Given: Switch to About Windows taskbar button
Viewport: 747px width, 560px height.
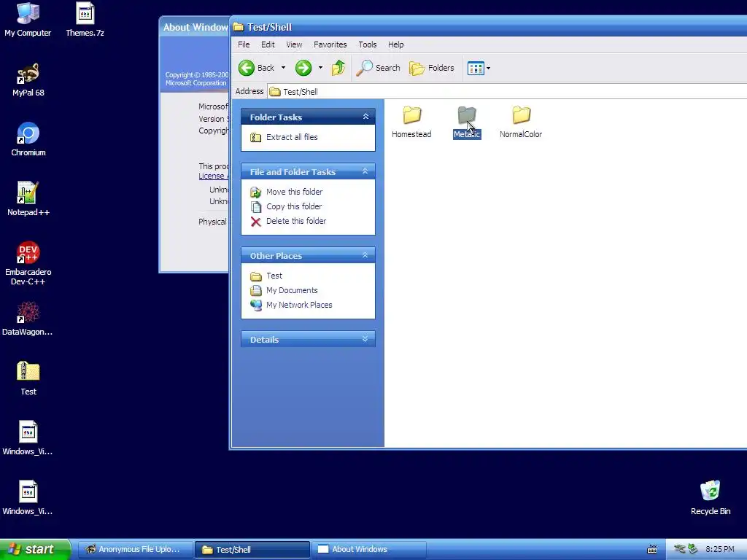Looking at the screenshot, I should coord(368,549).
